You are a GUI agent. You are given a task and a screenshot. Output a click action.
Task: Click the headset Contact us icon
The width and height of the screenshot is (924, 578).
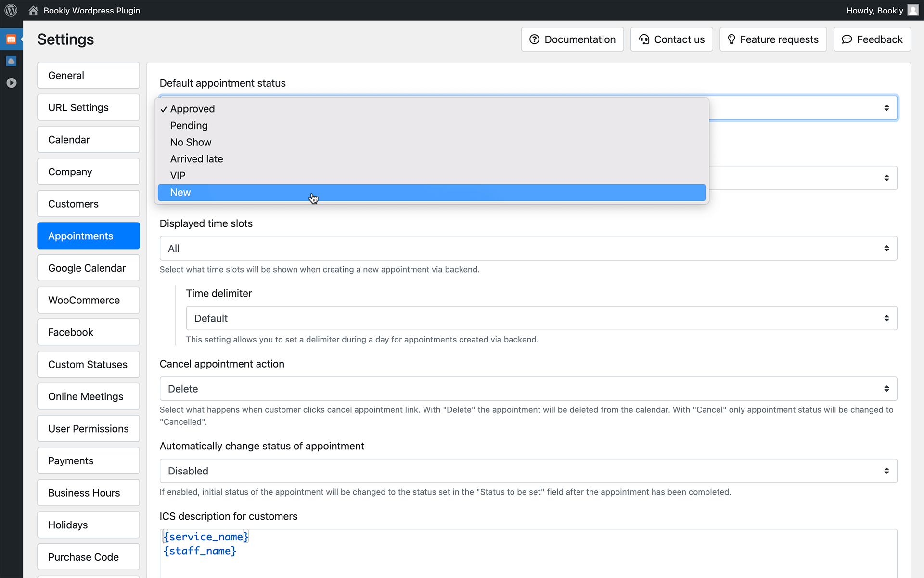(x=644, y=39)
